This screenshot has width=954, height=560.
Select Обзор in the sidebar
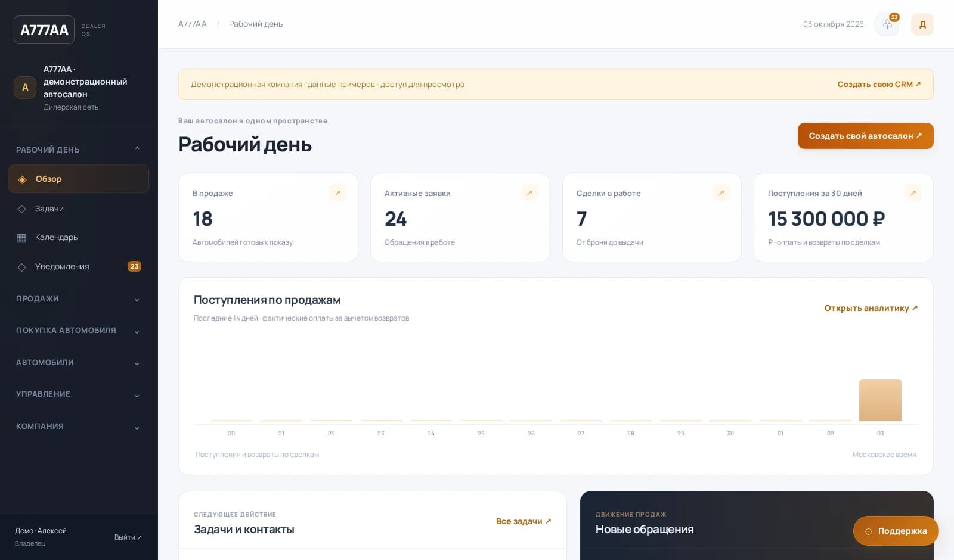click(78, 179)
